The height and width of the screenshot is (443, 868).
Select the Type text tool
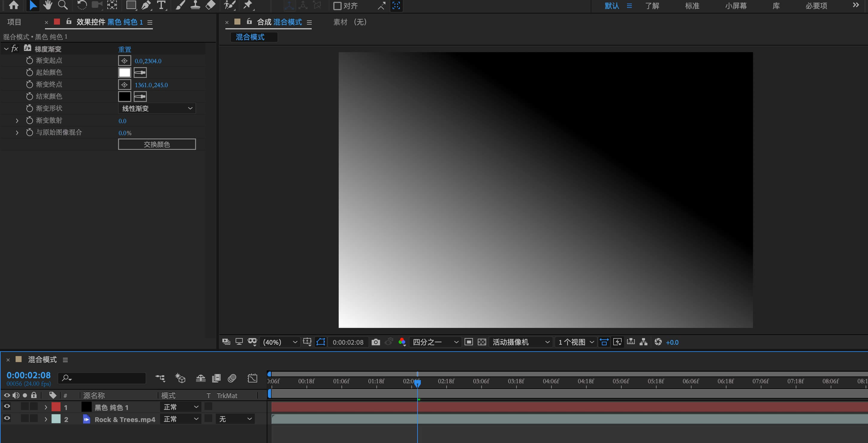(x=162, y=5)
